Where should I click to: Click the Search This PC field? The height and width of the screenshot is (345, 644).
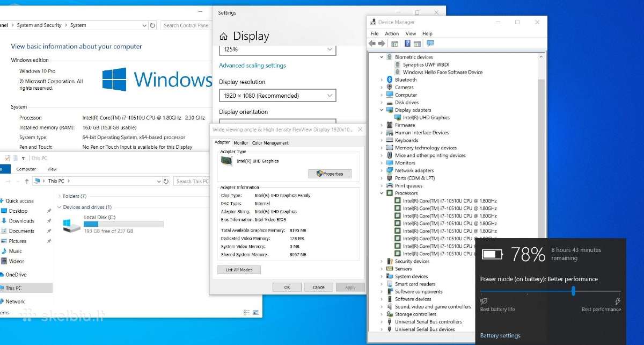[192, 182]
